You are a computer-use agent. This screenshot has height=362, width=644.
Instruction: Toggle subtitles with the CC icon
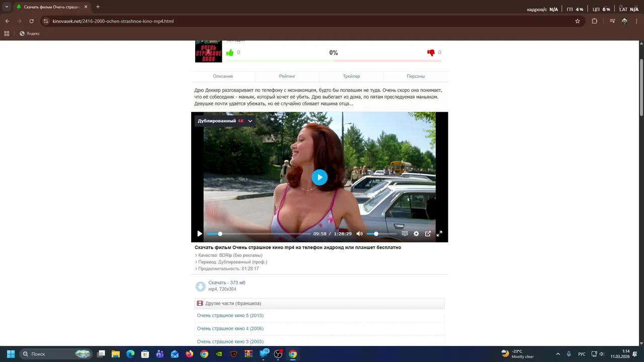point(405,234)
